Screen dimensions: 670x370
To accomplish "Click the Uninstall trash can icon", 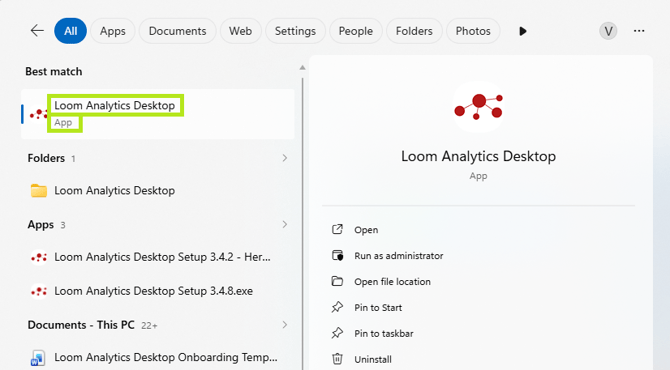I will click(337, 358).
